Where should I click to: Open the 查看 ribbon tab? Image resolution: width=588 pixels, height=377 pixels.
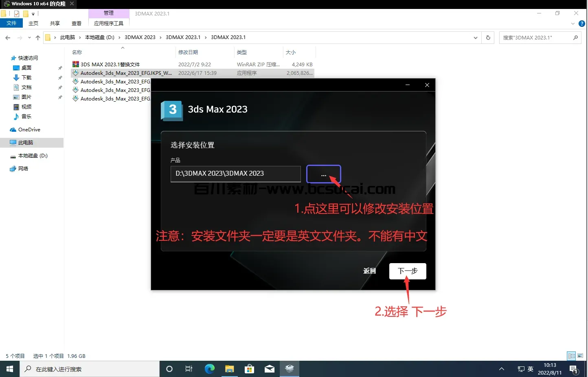tap(77, 24)
